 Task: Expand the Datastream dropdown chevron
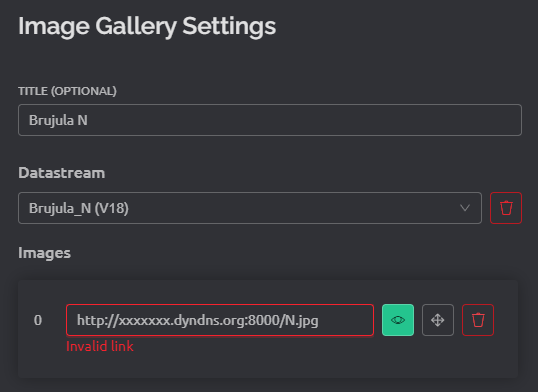(x=465, y=208)
